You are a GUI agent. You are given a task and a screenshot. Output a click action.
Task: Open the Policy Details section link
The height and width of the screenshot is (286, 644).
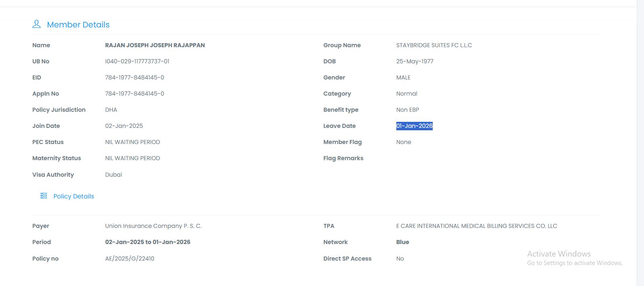[x=74, y=196]
